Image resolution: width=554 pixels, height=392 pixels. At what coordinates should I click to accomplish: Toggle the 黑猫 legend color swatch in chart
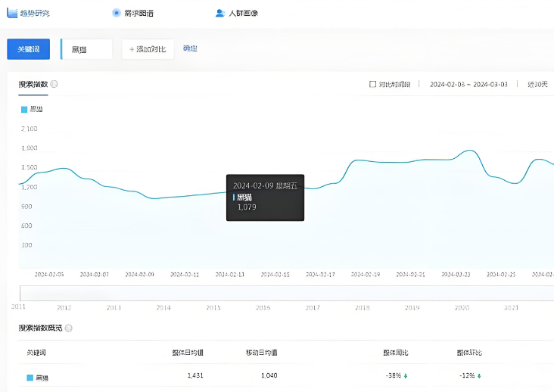(x=24, y=110)
